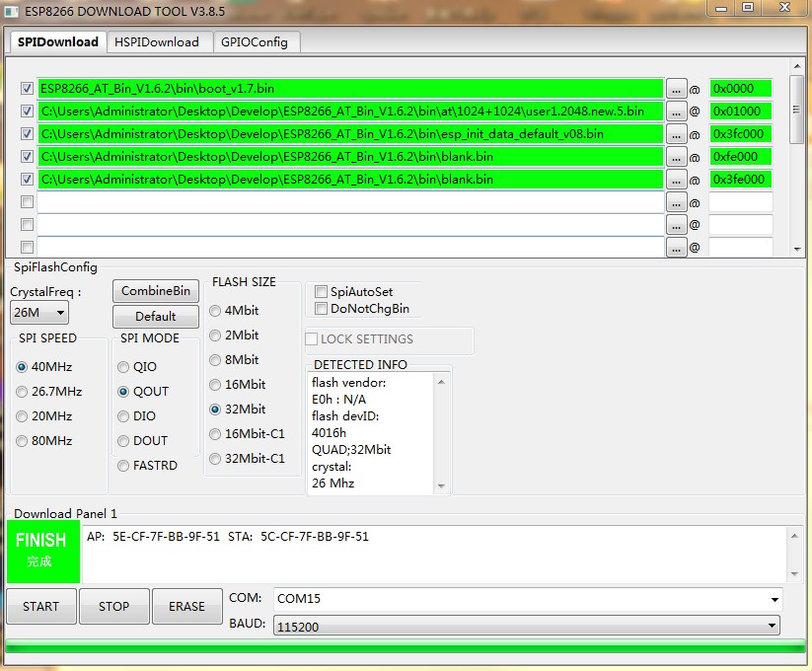Image resolution: width=812 pixels, height=671 pixels.
Task: Click the browse button for boot_v1.7.bin row
Action: pos(676,89)
